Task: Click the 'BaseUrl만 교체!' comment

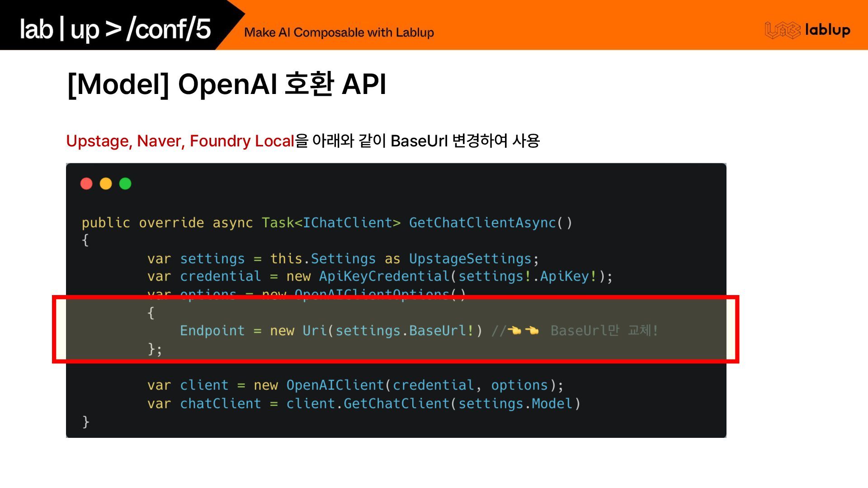Action: pos(604,331)
